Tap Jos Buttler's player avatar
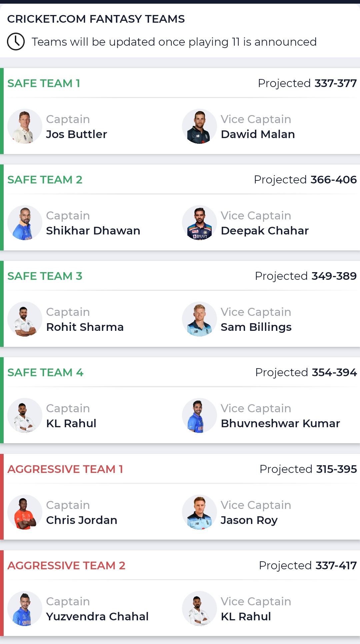The width and height of the screenshot is (360, 644). coord(25,126)
